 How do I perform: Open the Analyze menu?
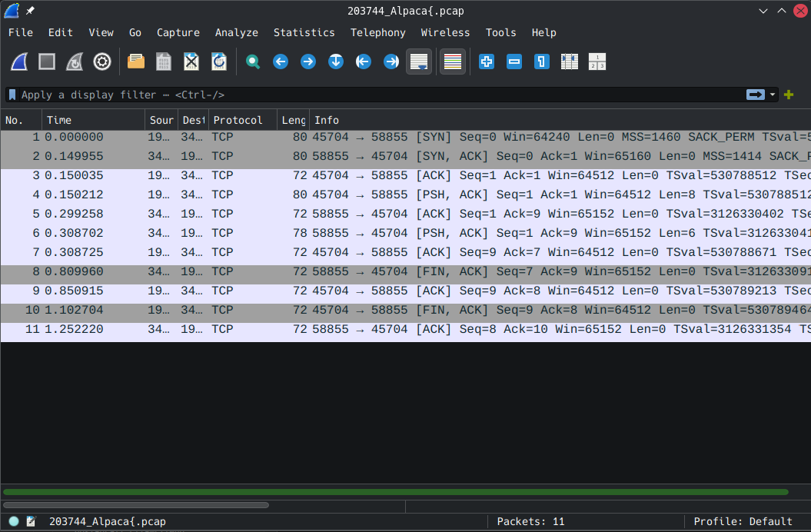coord(236,32)
